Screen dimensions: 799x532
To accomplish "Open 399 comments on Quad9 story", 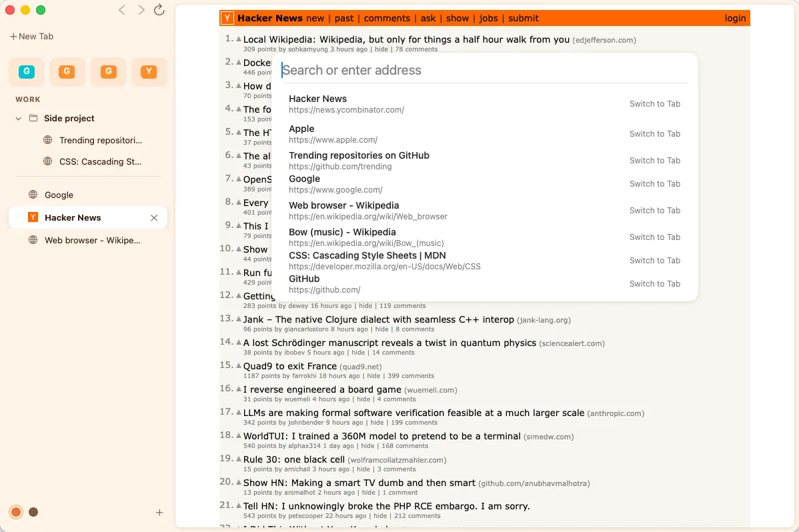I will (x=411, y=376).
